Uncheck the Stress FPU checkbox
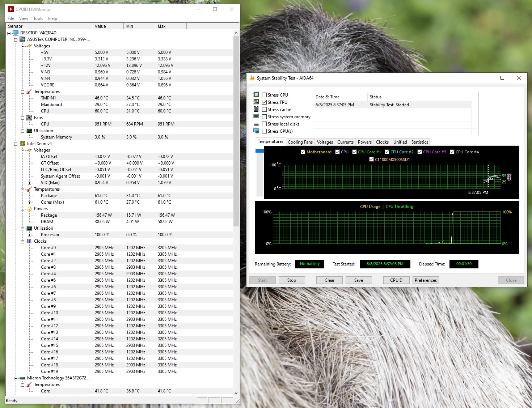This screenshot has width=532, height=408. pos(265,102)
